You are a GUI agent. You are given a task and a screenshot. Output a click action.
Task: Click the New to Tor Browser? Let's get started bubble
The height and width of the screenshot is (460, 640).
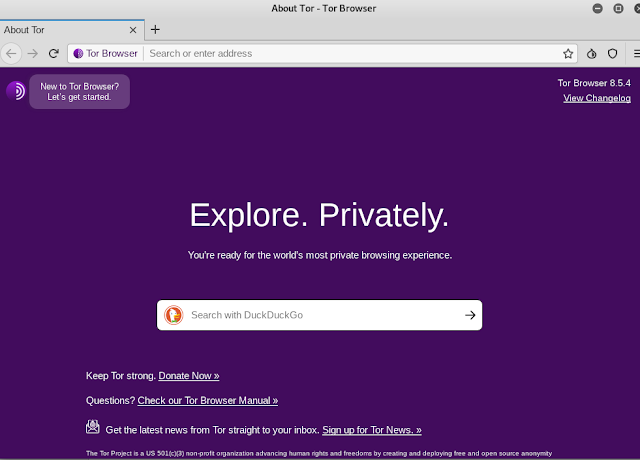click(80, 91)
